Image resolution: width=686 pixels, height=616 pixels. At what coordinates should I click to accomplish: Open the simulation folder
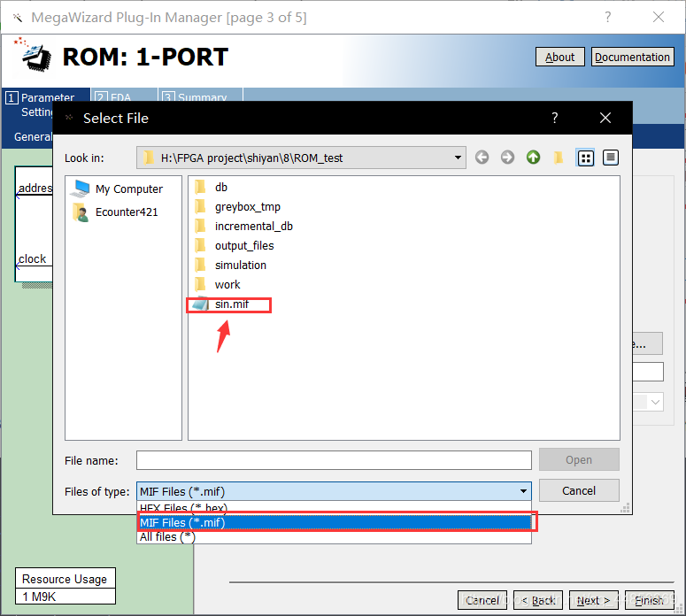[230, 266]
